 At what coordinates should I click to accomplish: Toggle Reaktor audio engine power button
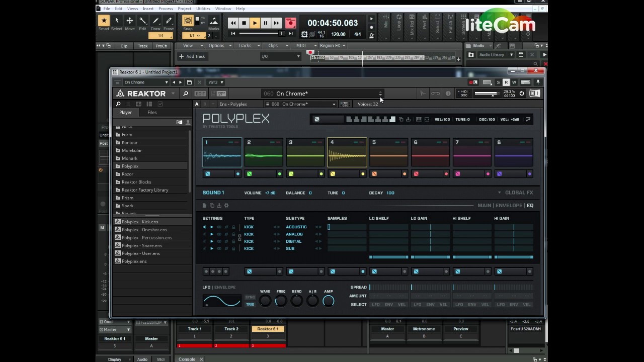[x=522, y=94]
